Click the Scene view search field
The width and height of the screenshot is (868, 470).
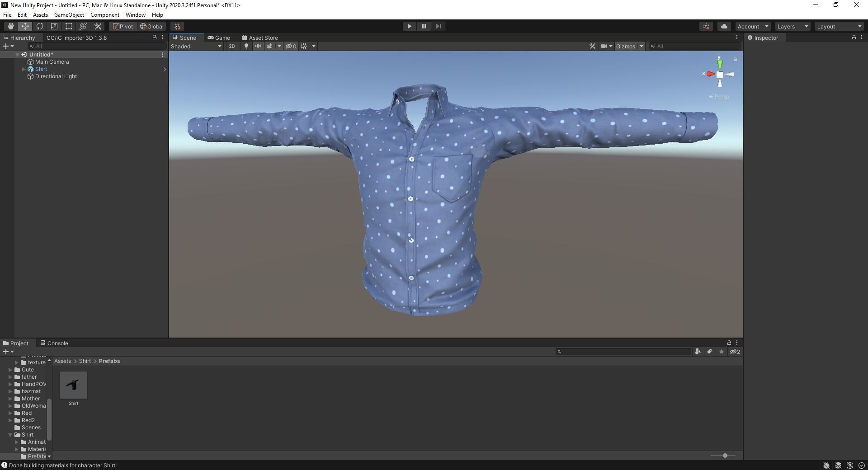[695, 46]
